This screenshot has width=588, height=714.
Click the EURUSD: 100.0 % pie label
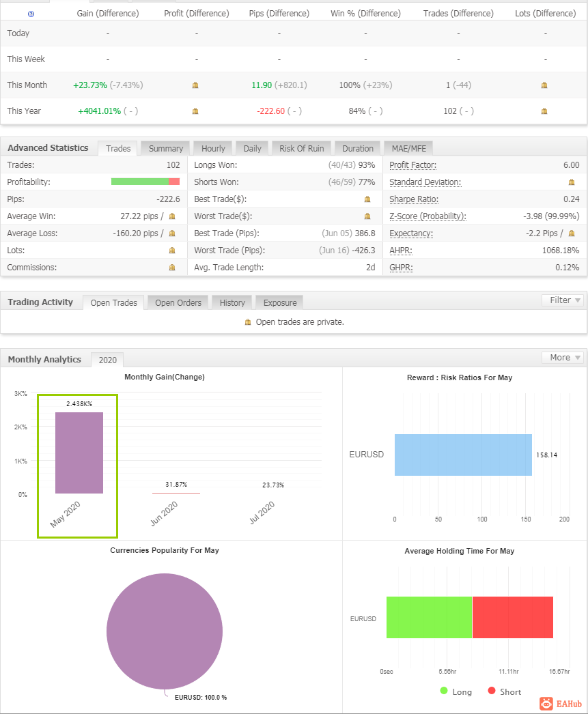coord(201,697)
